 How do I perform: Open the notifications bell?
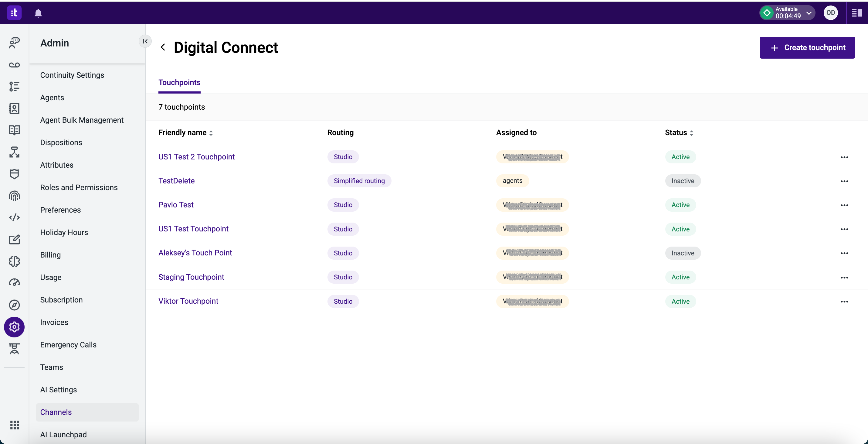38,13
